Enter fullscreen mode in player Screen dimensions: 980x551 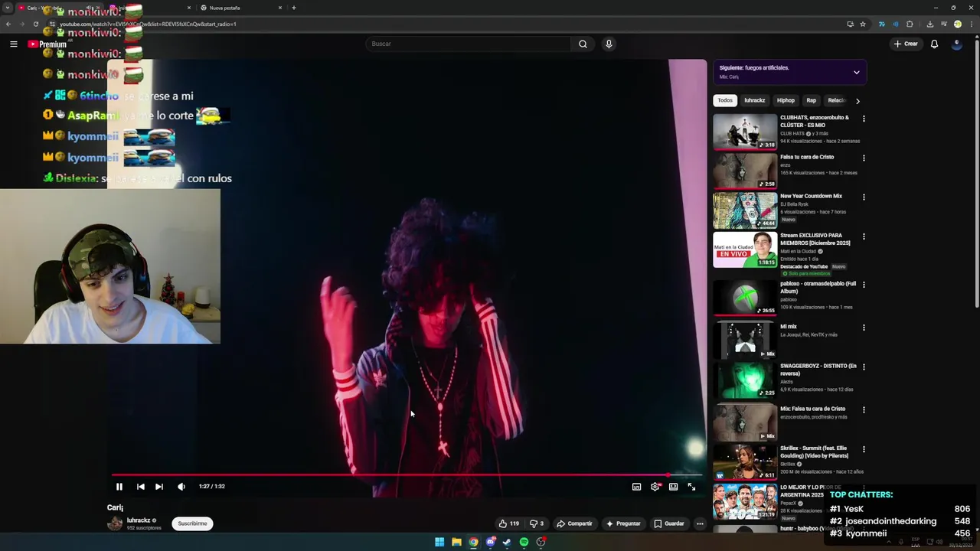(x=691, y=487)
